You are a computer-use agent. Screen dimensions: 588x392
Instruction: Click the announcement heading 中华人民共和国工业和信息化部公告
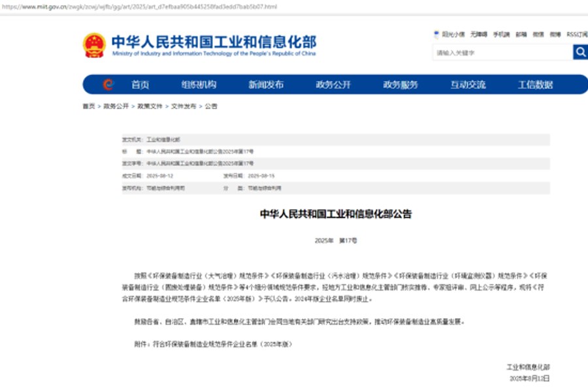(x=336, y=214)
